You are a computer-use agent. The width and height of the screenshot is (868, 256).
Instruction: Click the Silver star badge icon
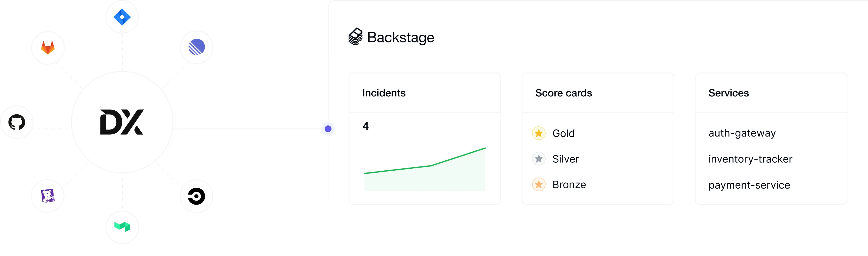(539, 159)
